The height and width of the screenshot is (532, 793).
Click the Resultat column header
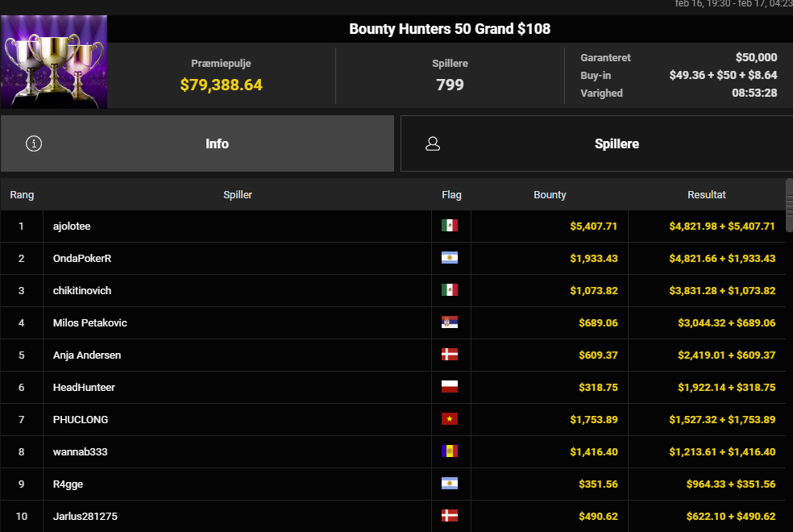coord(706,194)
